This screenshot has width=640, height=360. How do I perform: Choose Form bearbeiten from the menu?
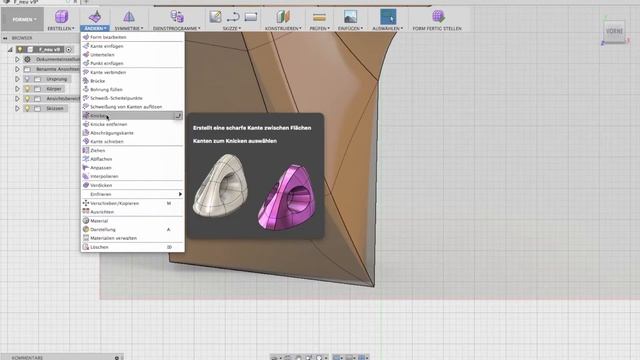pos(133,37)
